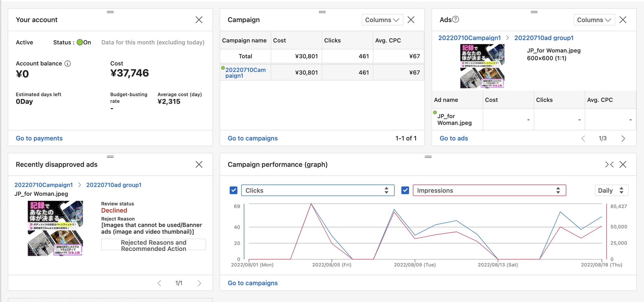Click the disapproved ad image thumbnail

[55, 228]
